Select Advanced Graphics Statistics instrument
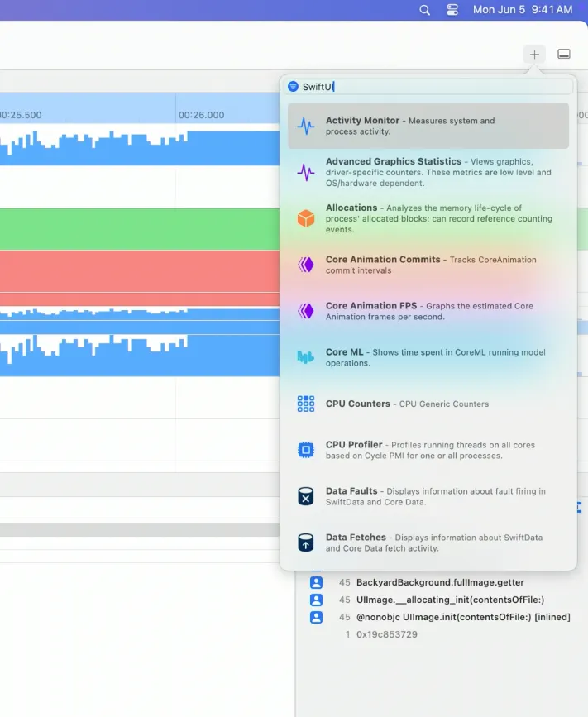Image resolution: width=588 pixels, height=717 pixels. tap(428, 172)
